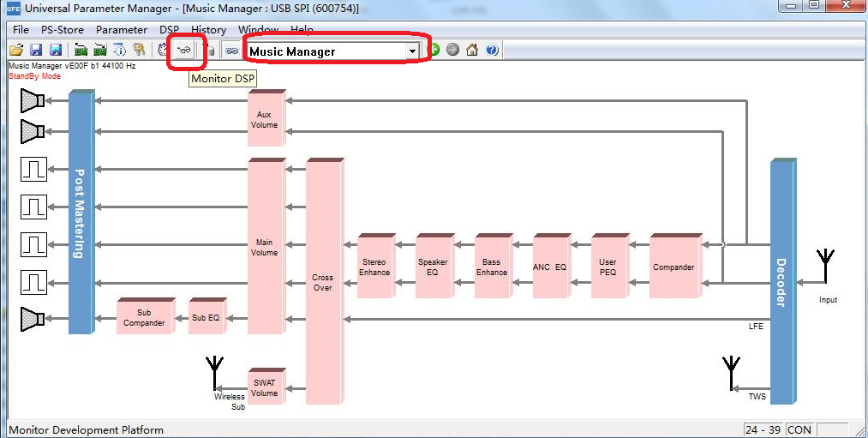868x438 pixels.
Task: Open the Speaker EQ block
Action: [434, 266]
